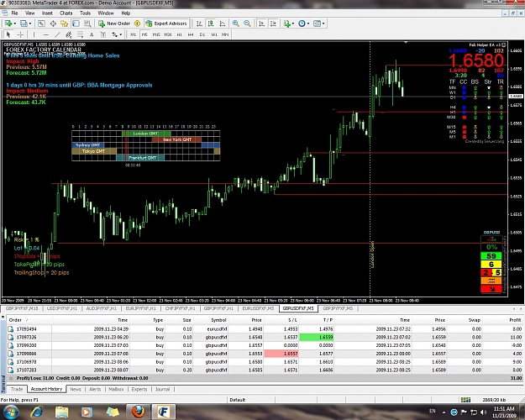The image size is (525, 420).
Task: Open the Charts menu
Action: [x=66, y=13]
